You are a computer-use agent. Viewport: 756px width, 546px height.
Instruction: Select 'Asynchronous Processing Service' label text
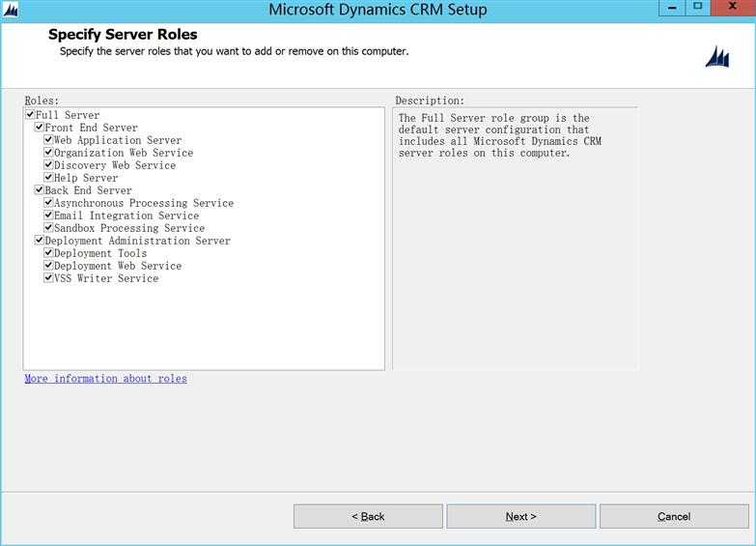click(144, 203)
